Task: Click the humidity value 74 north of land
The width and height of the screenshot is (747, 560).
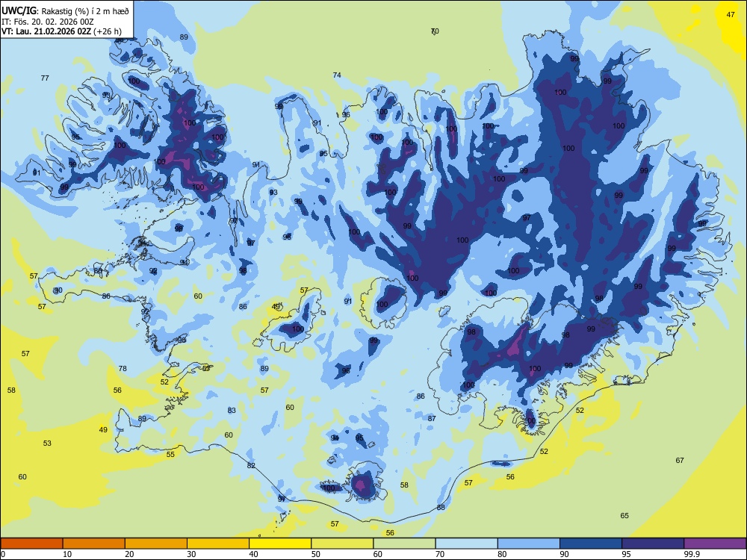Action: tap(337, 75)
